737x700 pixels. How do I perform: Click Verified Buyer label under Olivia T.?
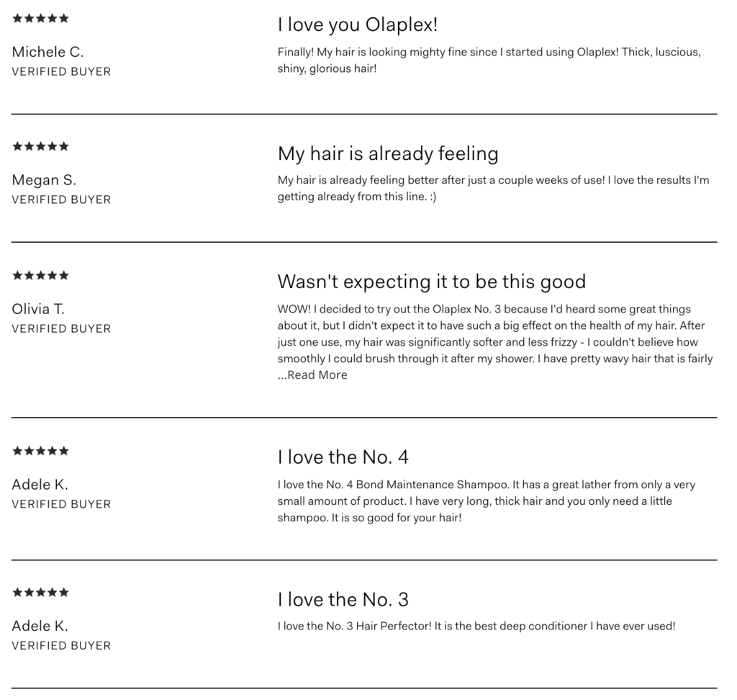[61, 329]
